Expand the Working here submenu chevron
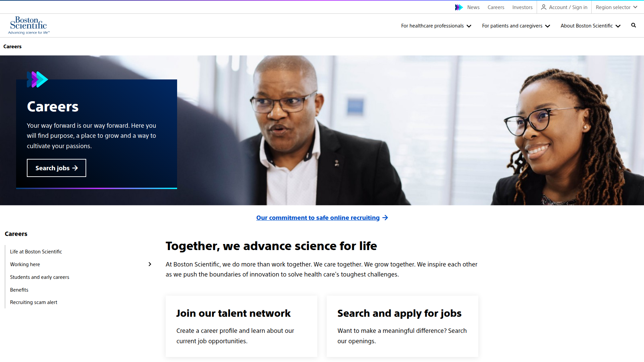Screen dimensions: 644x362 [150, 264]
